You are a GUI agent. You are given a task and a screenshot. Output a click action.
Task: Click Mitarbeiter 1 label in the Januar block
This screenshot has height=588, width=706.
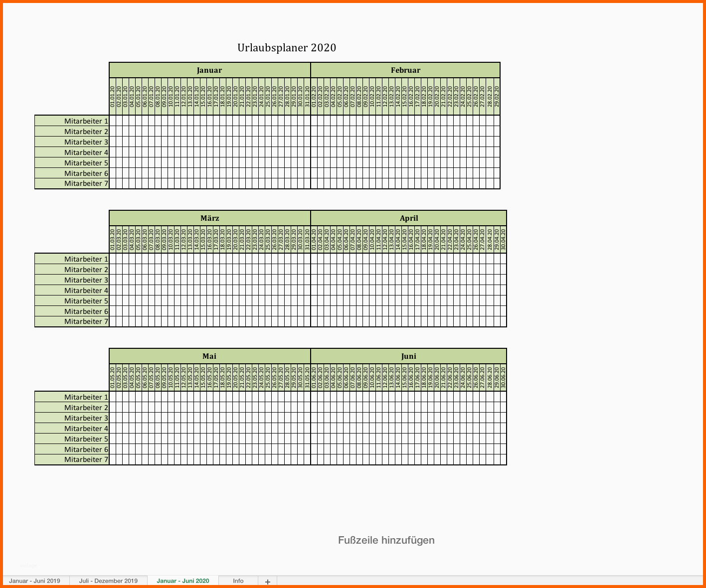pyautogui.click(x=72, y=121)
